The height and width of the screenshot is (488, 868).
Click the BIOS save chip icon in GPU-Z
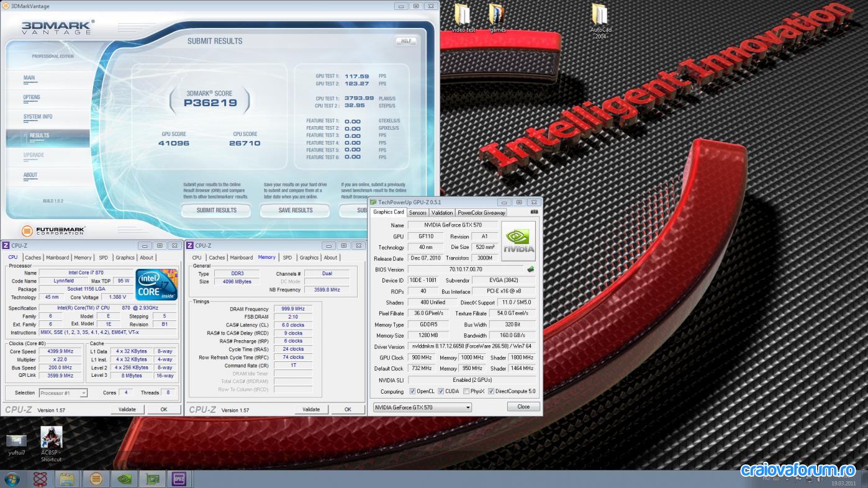531,269
